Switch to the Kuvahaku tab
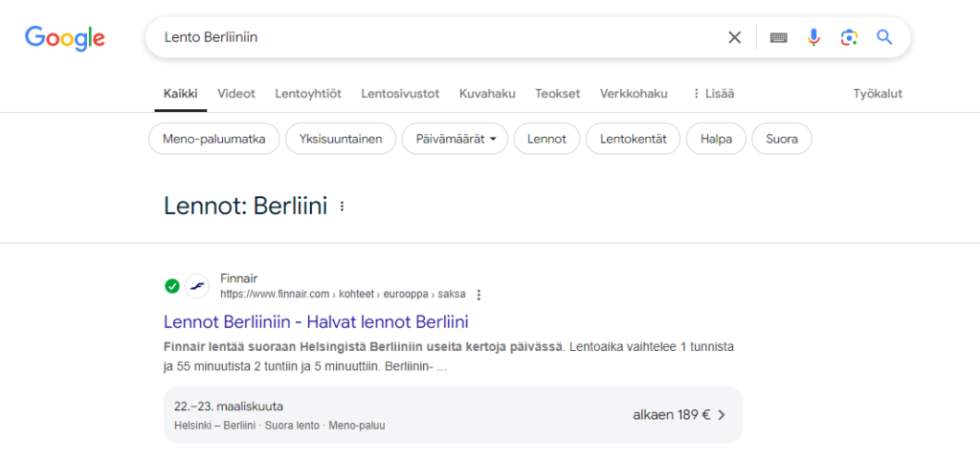 [x=487, y=94]
